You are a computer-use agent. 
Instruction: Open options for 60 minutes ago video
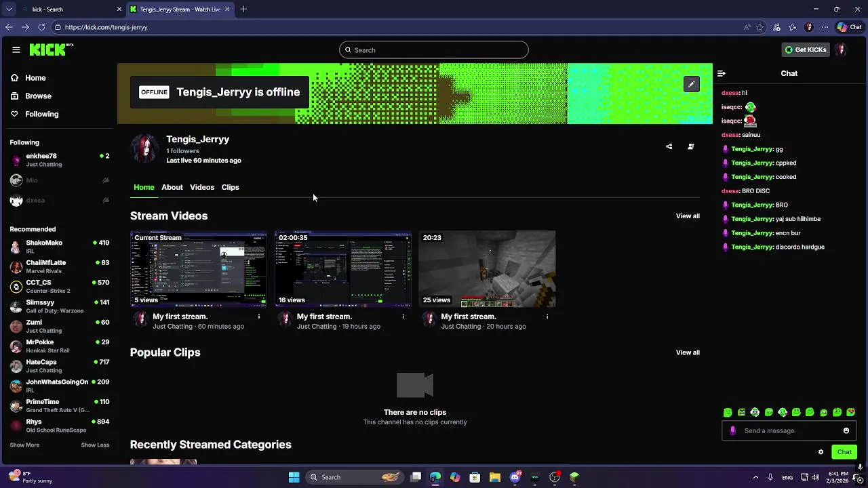coord(258,317)
